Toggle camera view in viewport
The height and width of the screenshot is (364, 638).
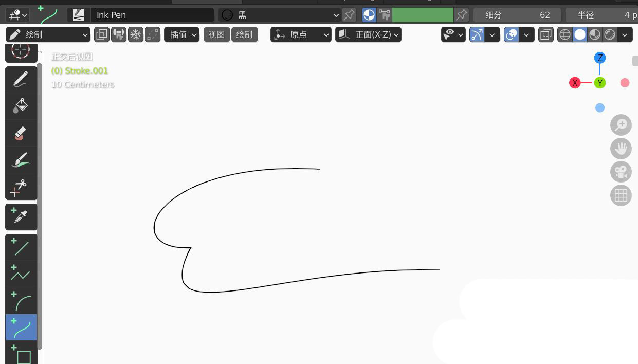[621, 172]
